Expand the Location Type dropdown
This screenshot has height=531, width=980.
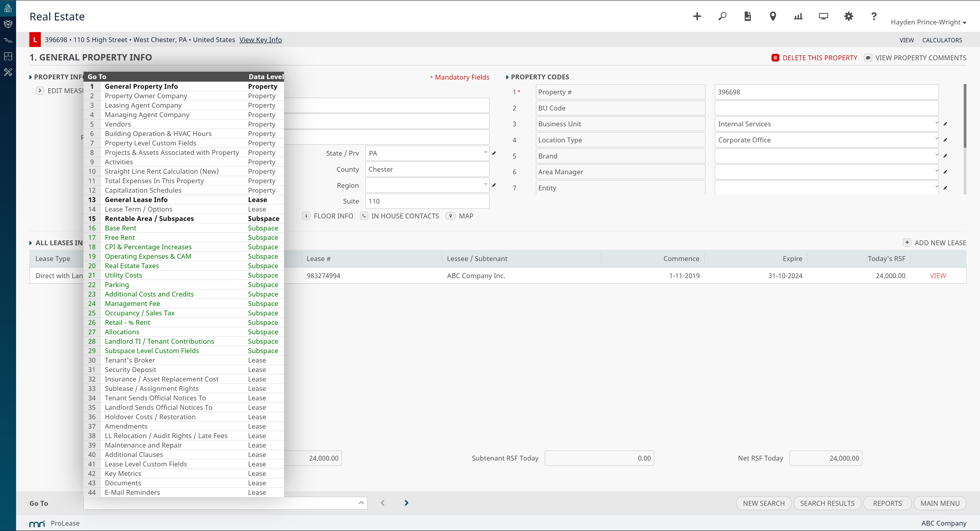(826, 140)
